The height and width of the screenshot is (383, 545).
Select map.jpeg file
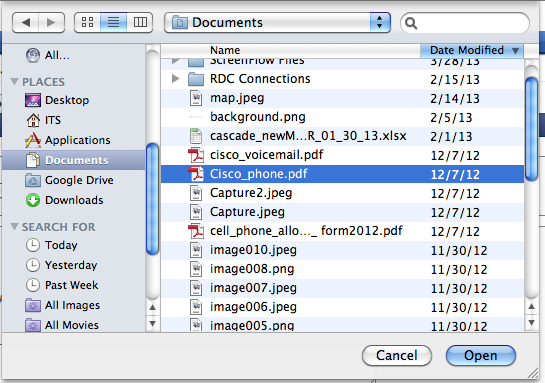342,98
